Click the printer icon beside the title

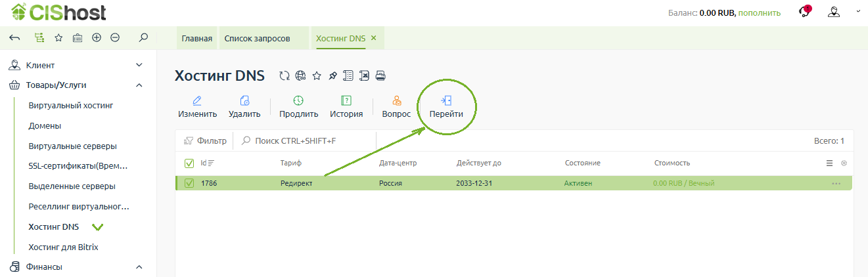[380, 76]
